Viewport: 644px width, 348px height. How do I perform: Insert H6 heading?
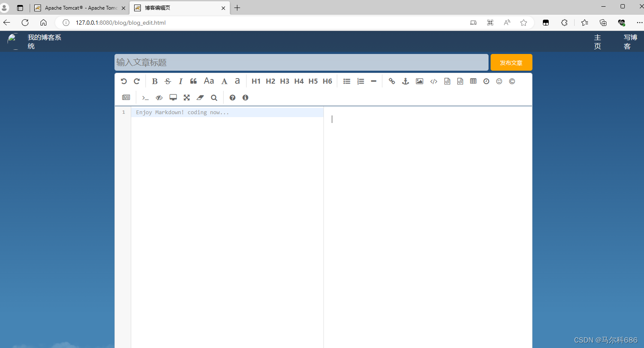327,81
